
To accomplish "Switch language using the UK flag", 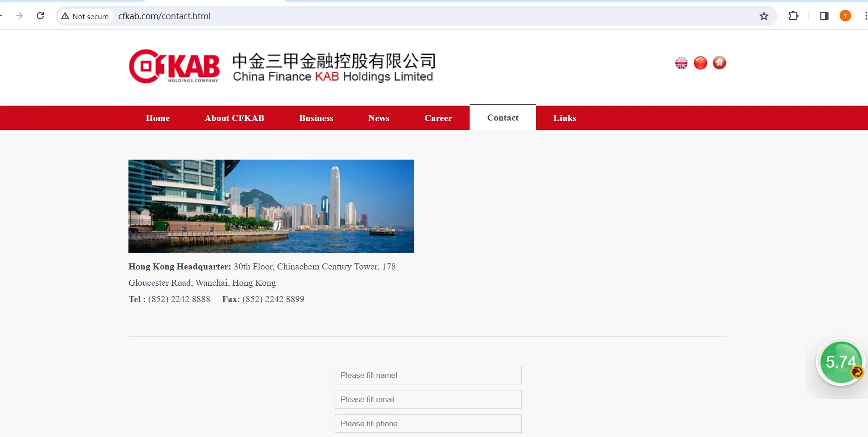I will click(x=681, y=63).
